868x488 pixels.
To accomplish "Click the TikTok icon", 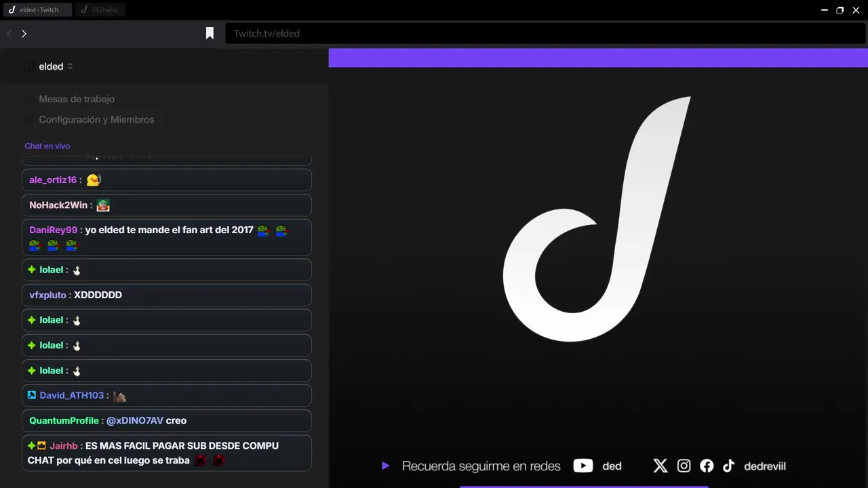I will [x=728, y=466].
